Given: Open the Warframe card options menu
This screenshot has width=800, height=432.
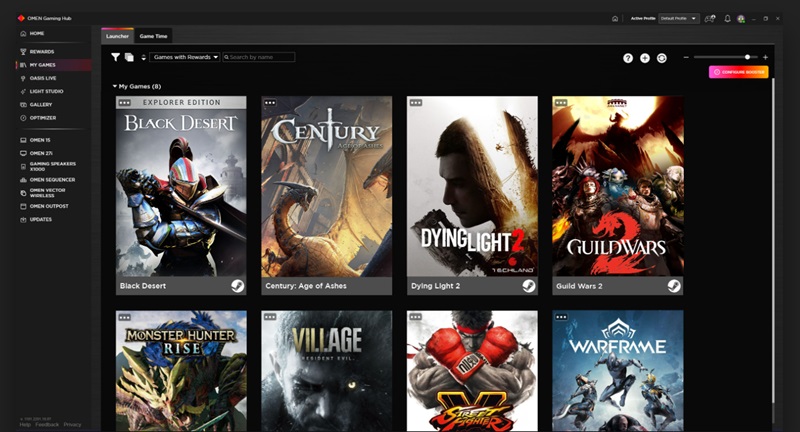Looking at the screenshot, I should [x=561, y=317].
